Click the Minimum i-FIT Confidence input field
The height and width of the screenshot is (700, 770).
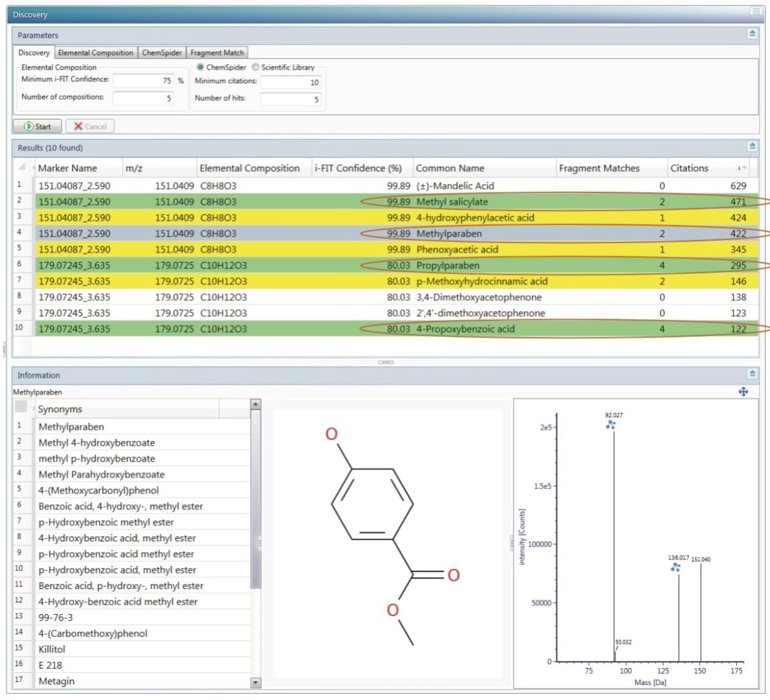pos(142,80)
